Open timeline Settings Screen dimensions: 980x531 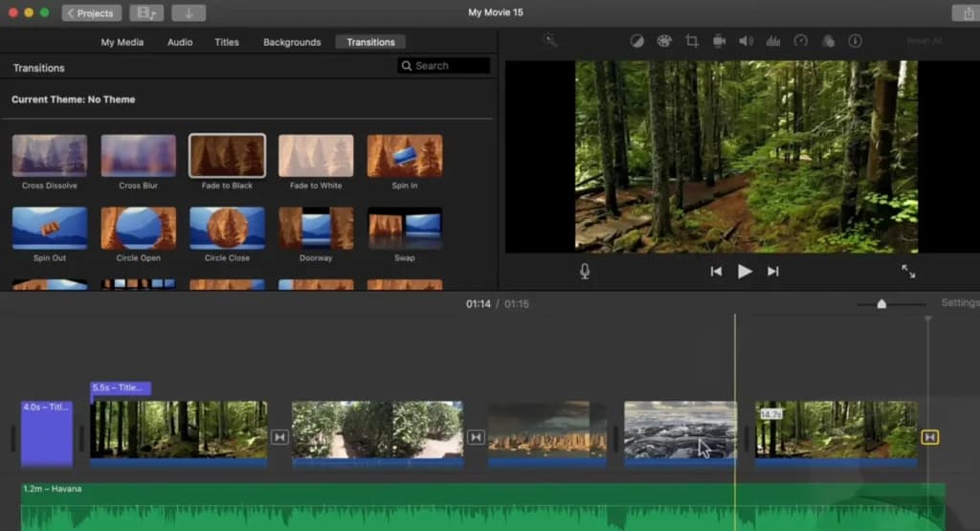[x=960, y=303]
